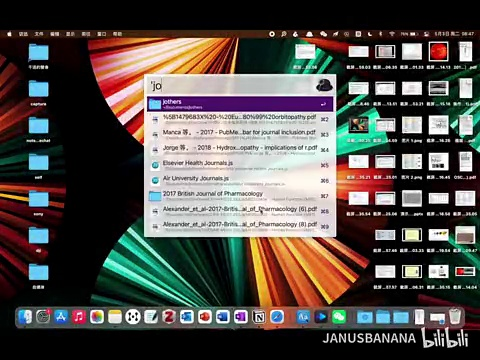Click the Do Not Disturb moon icon
480x360 pixels.
pyautogui.click(x=370, y=34)
